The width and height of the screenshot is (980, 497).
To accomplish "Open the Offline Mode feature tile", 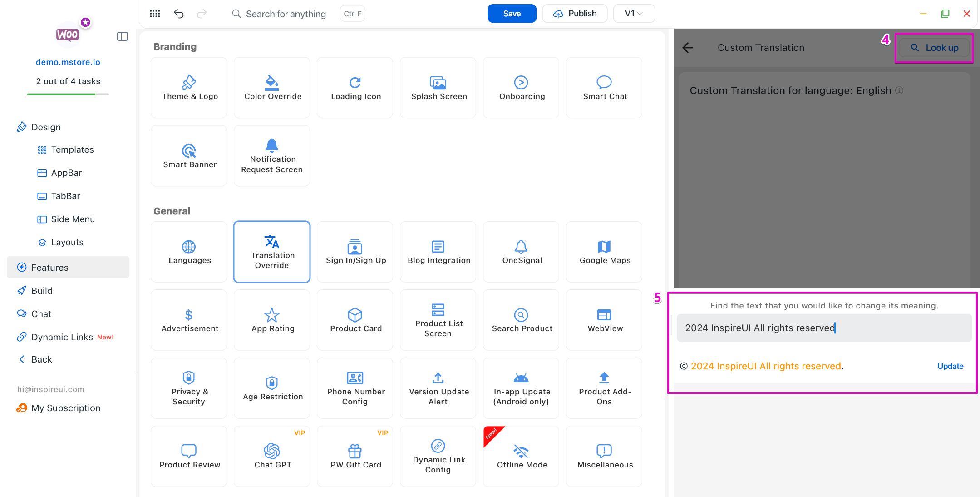I will (521, 456).
